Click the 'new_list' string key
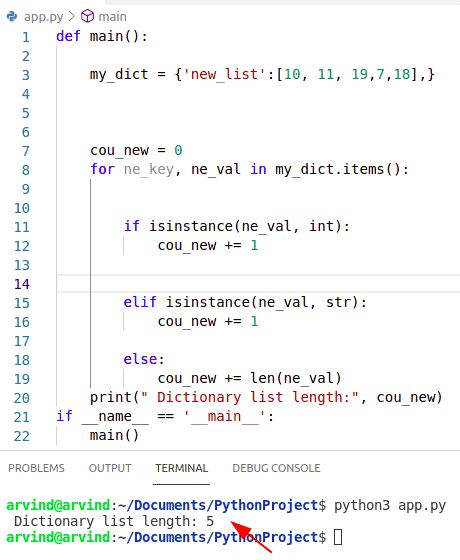 coord(224,74)
